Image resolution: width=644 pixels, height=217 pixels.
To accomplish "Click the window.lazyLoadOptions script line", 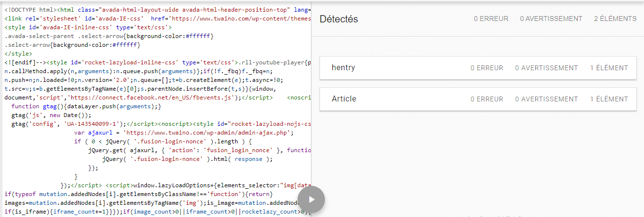I will tap(185, 185).
